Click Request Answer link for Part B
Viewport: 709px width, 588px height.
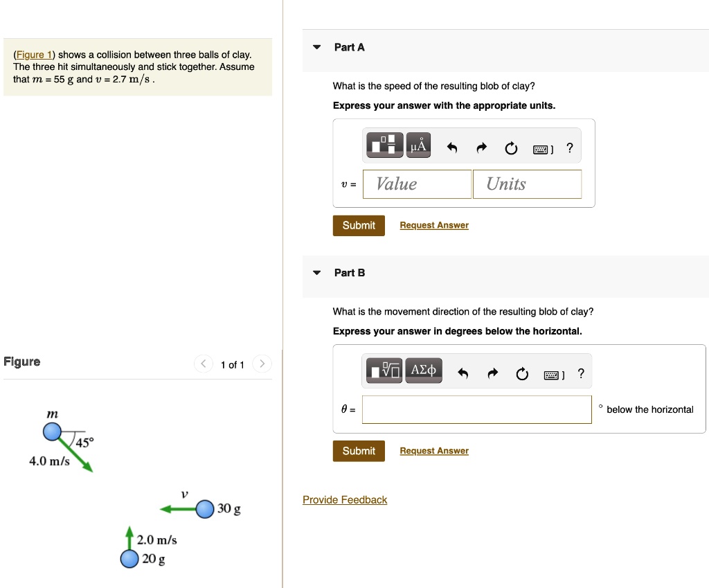coord(434,451)
